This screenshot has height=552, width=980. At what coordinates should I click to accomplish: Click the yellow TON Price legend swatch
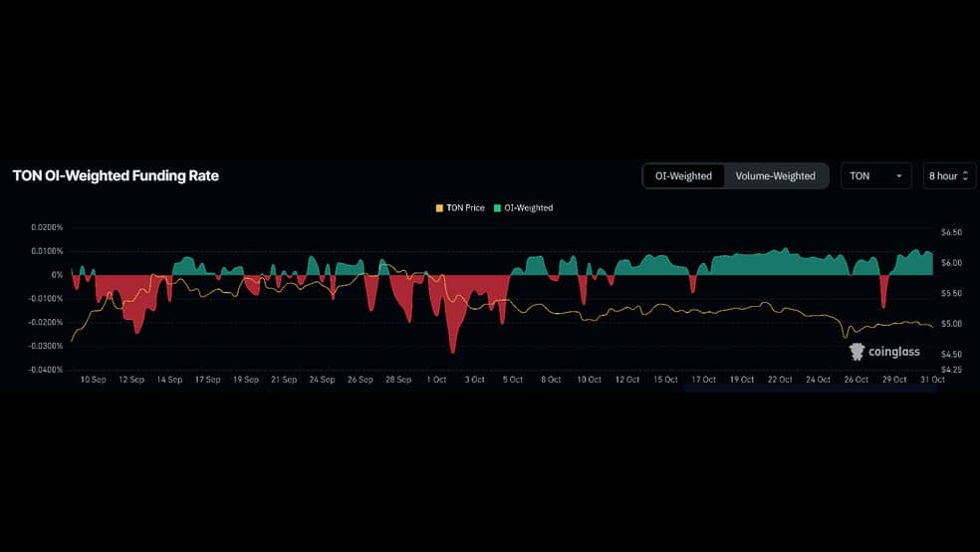(439, 207)
